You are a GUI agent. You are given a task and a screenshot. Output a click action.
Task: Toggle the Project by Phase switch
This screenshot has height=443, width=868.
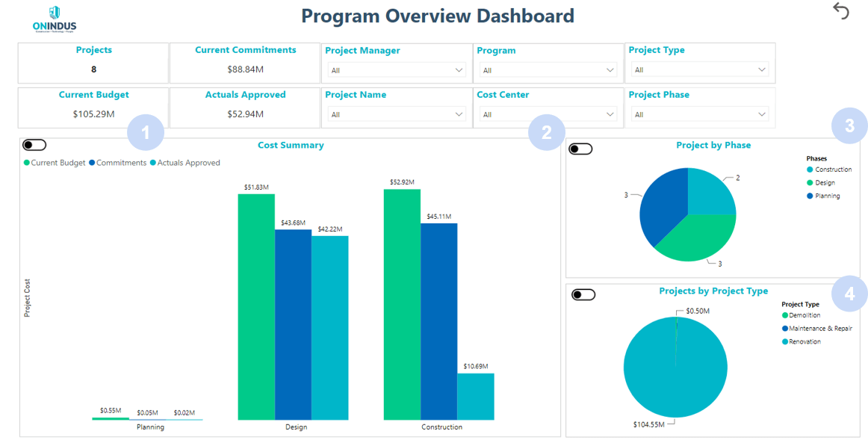[580, 149]
